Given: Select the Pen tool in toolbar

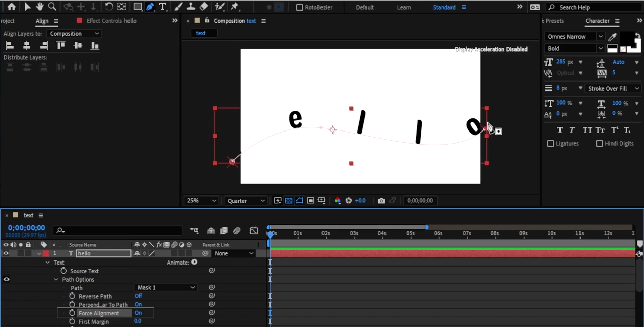Looking at the screenshot, I should 150,7.
